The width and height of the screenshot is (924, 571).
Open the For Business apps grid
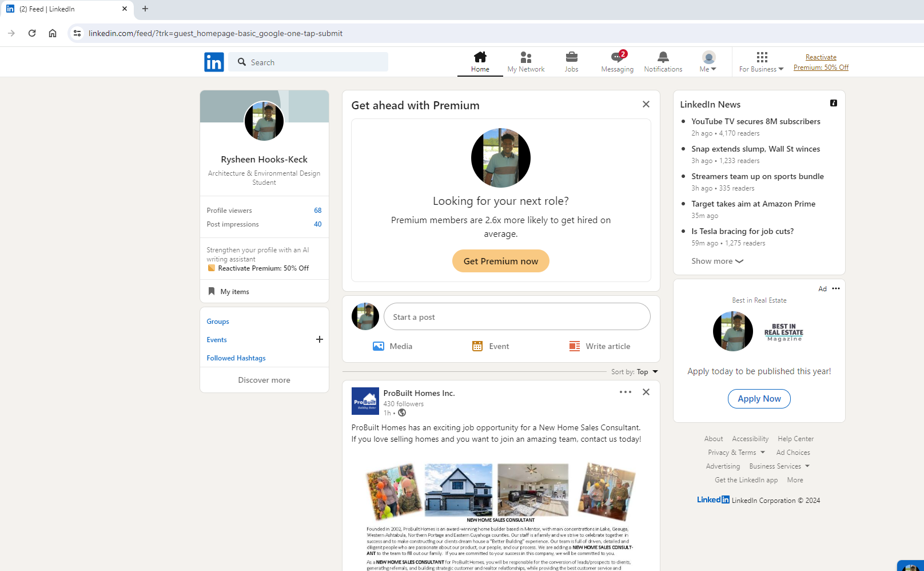pyautogui.click(x=761, y=62)
